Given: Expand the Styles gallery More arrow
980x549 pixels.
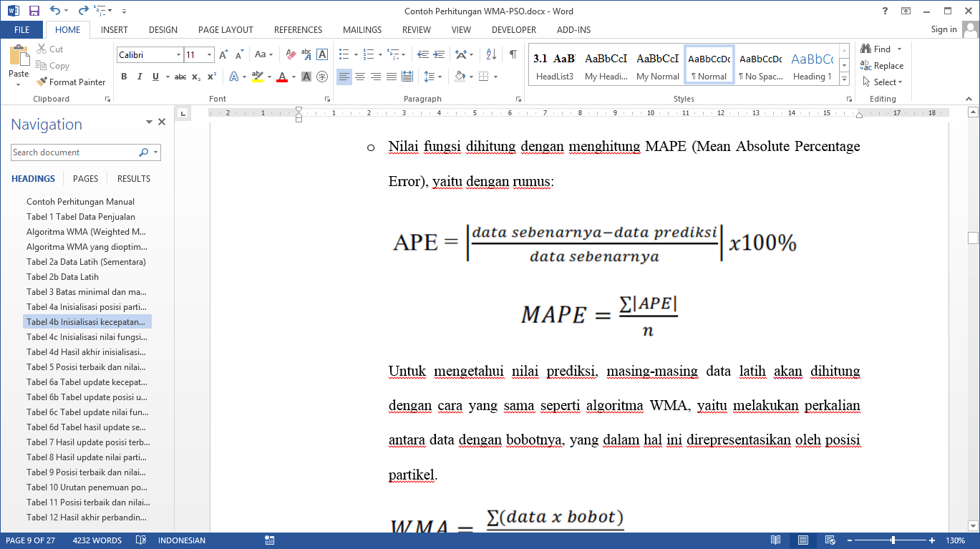Looking at the screenshot, I should coord(844,78).
